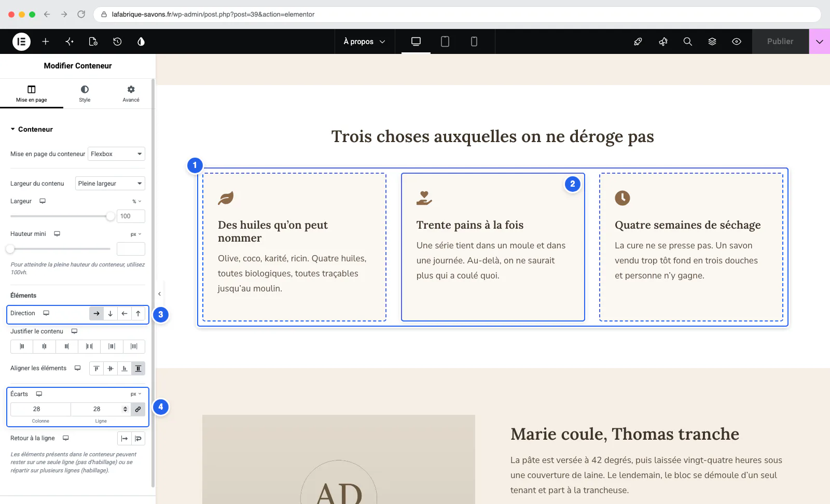Enable wrap for Retour à la ligne
830x504 pixels.
[138, 439]
